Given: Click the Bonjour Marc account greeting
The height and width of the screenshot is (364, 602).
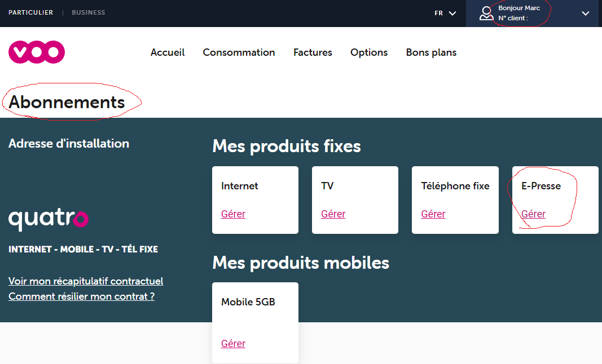Looking at the screenshot, I should tap(519, 8).
